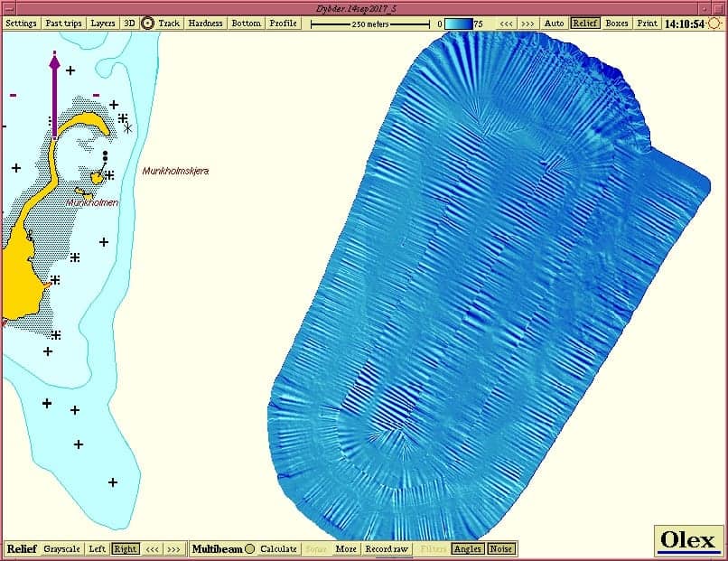Click the Olex logo box
The width and height of the screenshot is (728, 561).
[688, 541]
